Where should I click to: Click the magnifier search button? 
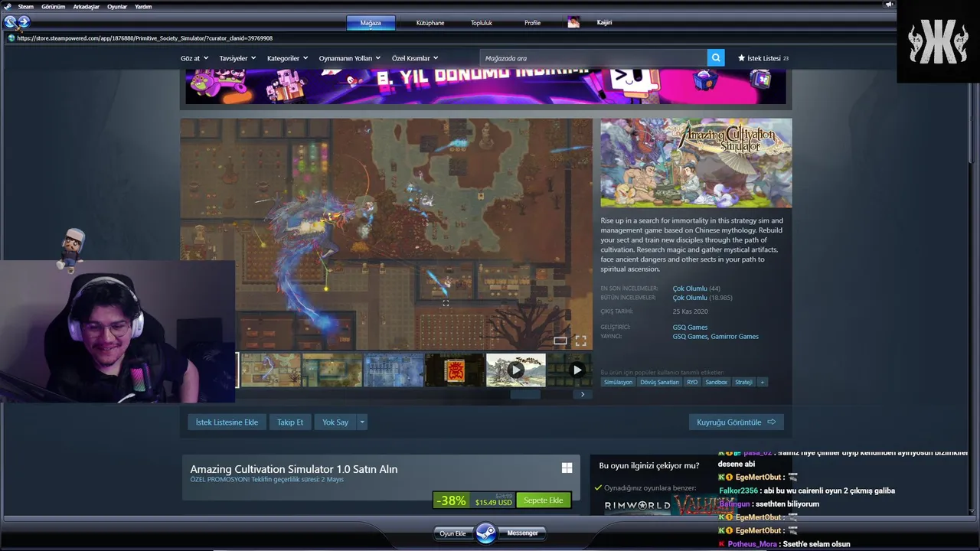(716, 58)
